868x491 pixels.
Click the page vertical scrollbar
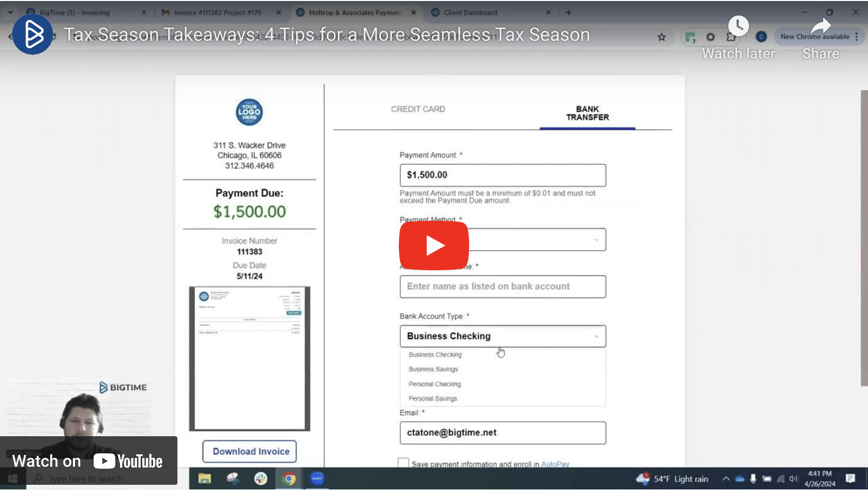(864, 238)
